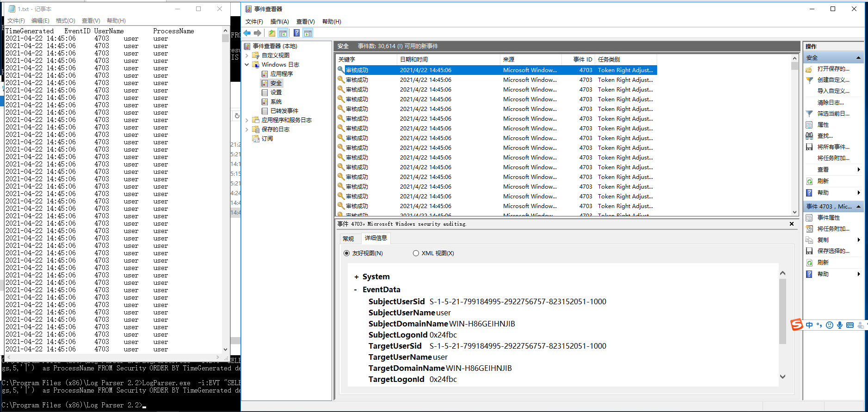The width and height of the screenshot is (868, 412).
Task: Click the 将所有事件 save disk icon
Action: click(x=809, y=147)
